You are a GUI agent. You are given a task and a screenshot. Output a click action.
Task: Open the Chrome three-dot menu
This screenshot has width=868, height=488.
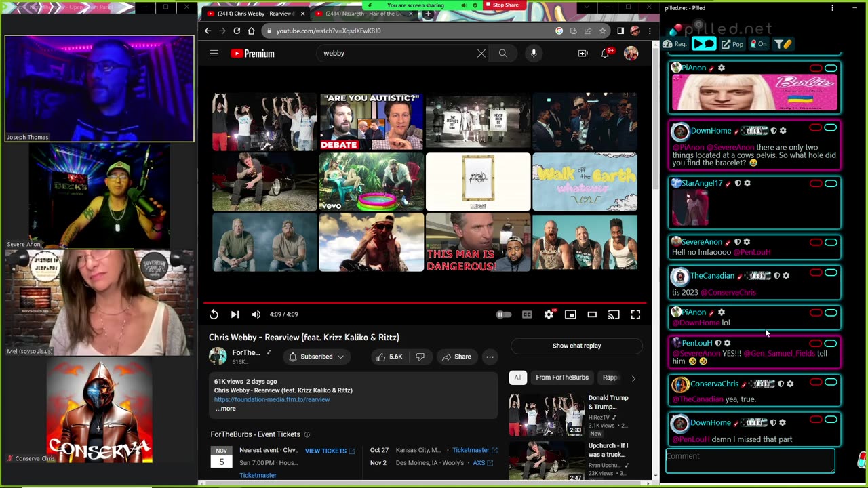pyautogui.click(x=650, y=30)
